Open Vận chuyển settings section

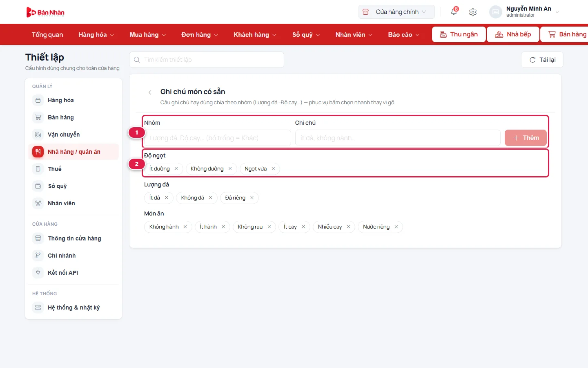tap(73, 135)
